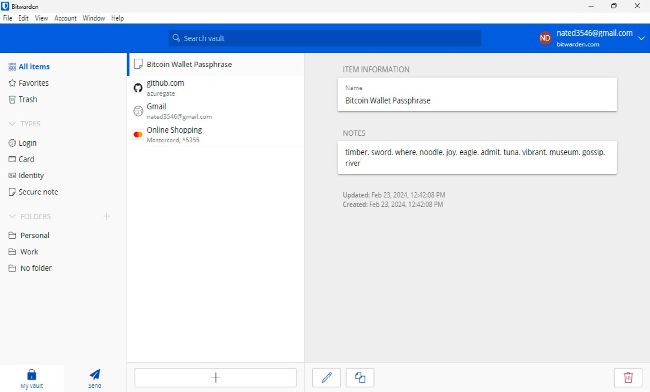Image resolution: width=650 pixels, height=392 pixels.
Task: Show Favorites items
Action: 29,83
